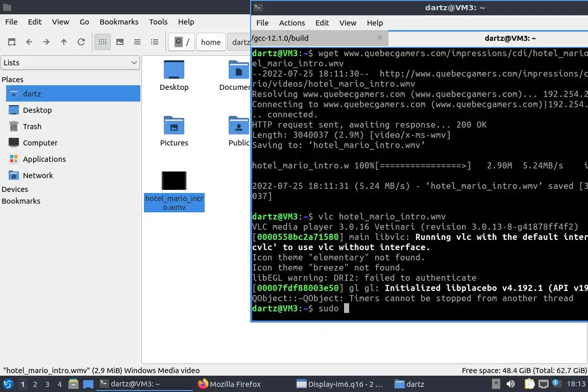Open the terminal Actions menu

coord(292,23)
